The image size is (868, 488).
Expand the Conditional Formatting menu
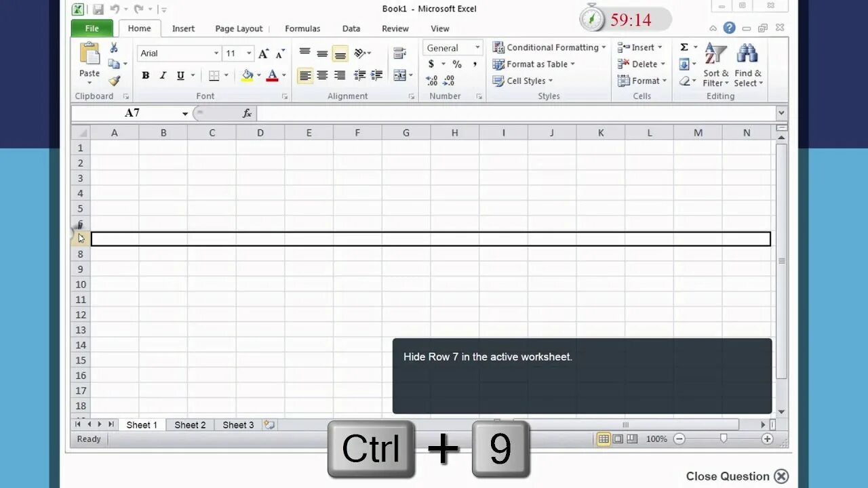549,47
